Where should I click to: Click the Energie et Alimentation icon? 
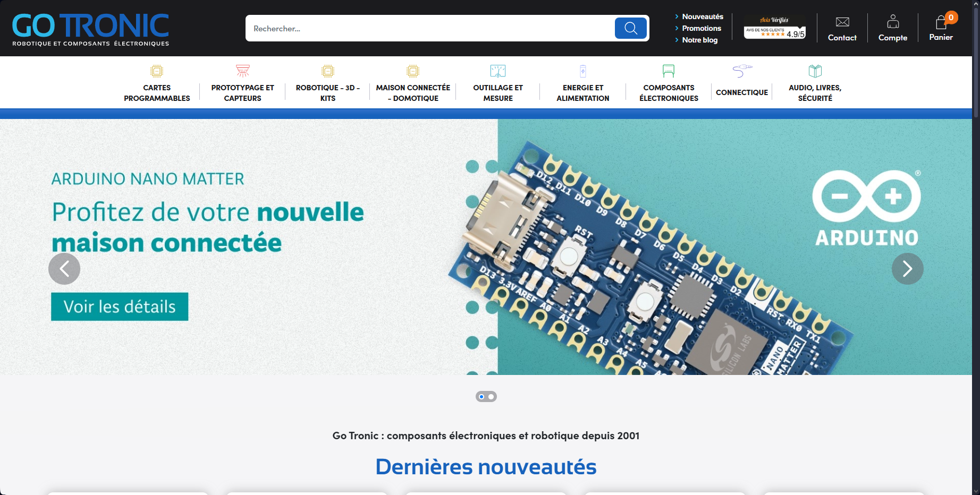point(583,71)
